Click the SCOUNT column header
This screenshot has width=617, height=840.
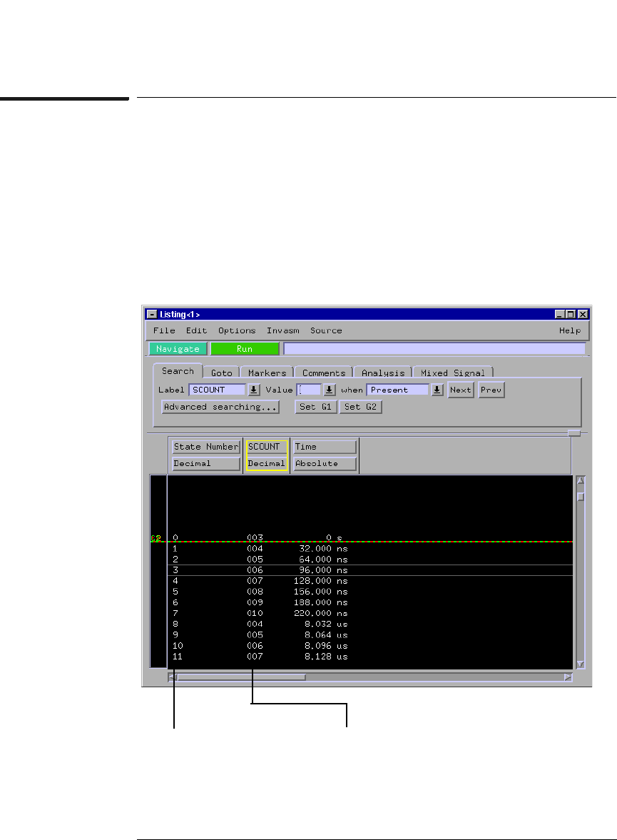tap(267, 447)
